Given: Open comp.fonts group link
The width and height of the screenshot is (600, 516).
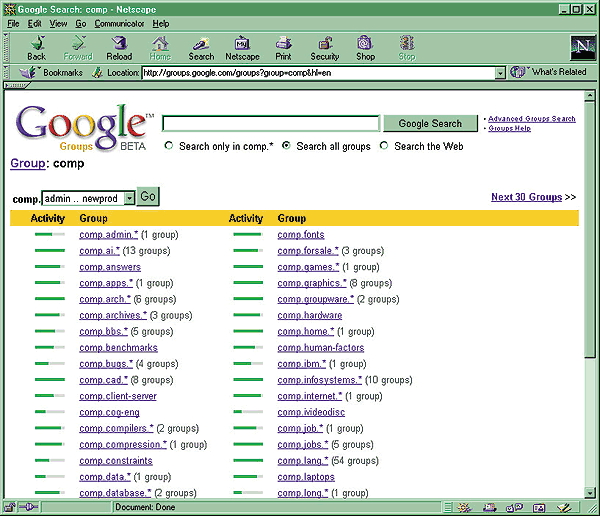Looking at the screenshot, I should (x=301, y=235).
